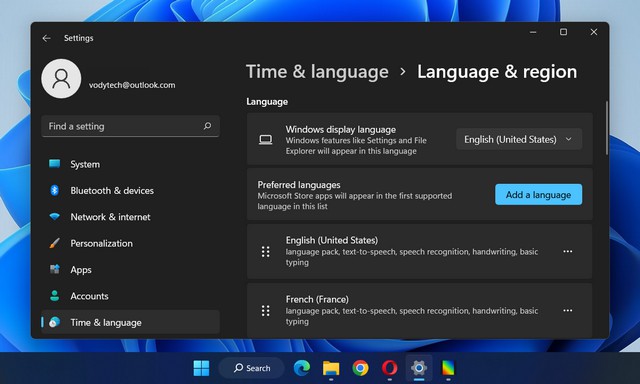Click the Bluetooth icon in sidebar
This screenshot has width=640, height=384.
[x=54, y=190]
